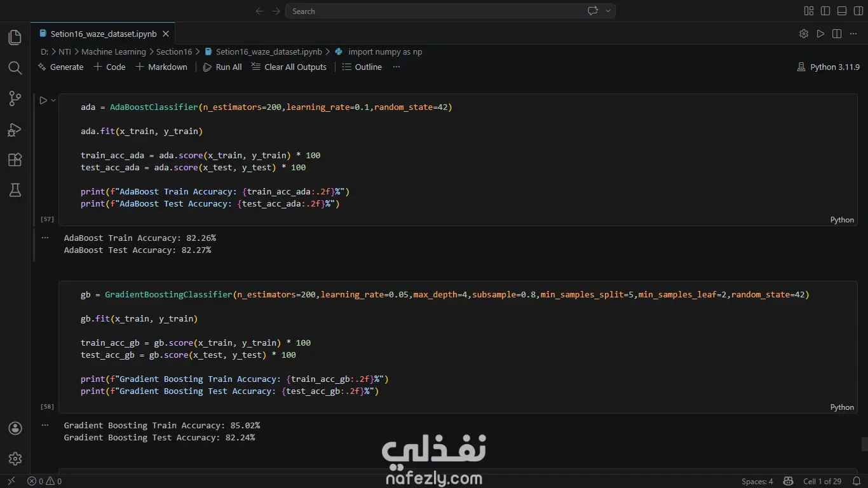Click Generate in notebook toolbar
Screen dimensions: 868x488
pyautogui.click(x=61, y=67)
